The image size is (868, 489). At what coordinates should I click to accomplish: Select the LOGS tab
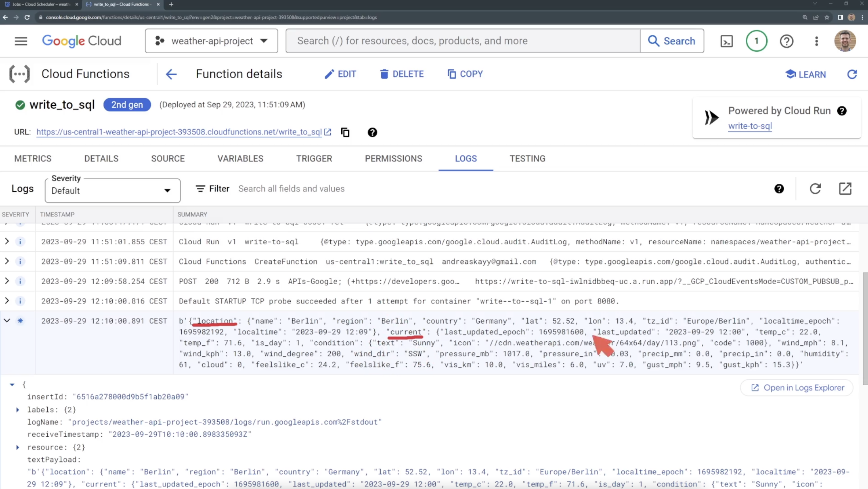pos(466,159)
